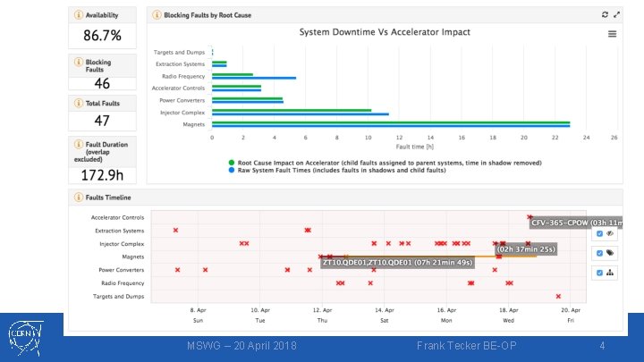644x362 pixels.
Task: Toggle blue Raw System Fault Times legend
Action: pos(337,170)
